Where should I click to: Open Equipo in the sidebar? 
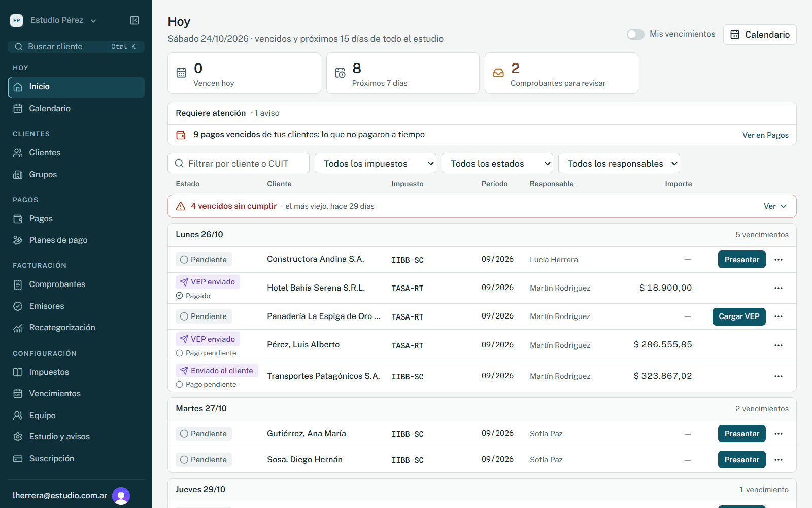coord(76,416)
